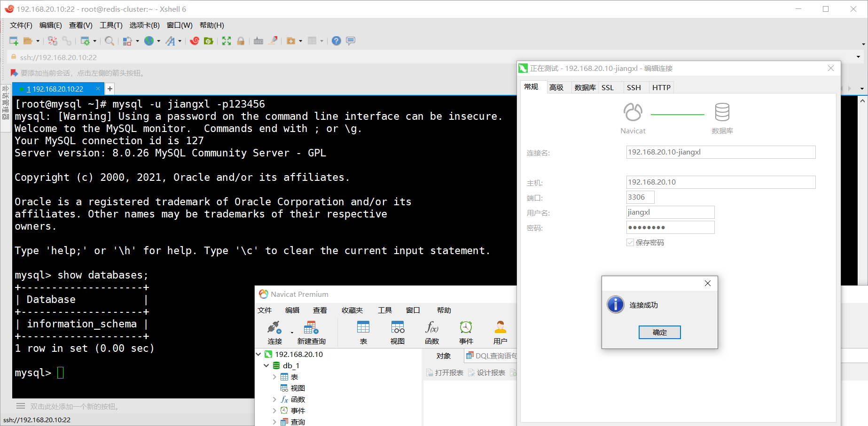The image size is (868, 426).
Task: Click the Xshell new folder plus icon
Action: 291,41
